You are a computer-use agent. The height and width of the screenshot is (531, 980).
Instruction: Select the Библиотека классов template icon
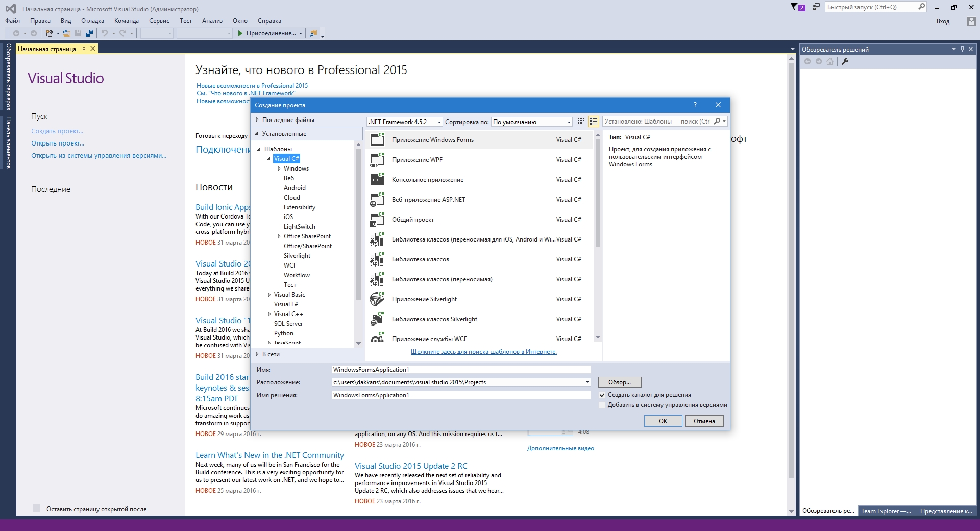click(377, 259)
